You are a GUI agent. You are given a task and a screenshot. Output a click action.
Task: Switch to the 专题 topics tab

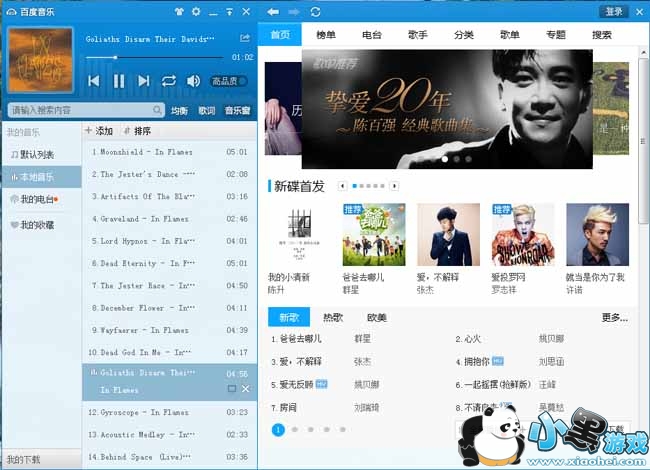click(555, 35)
